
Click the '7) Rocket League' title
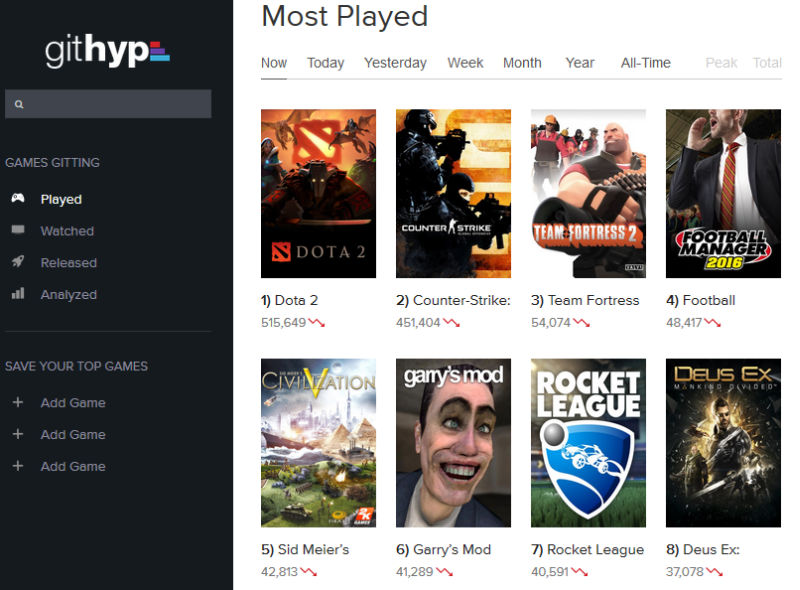coord(587,549)
